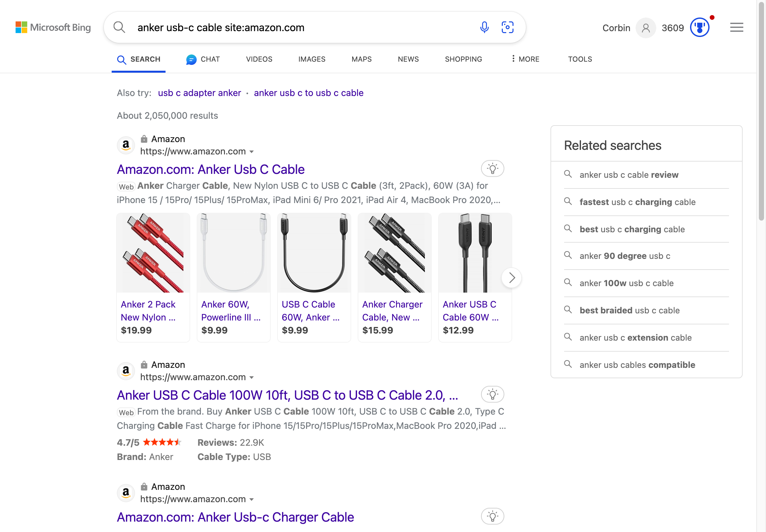
Task: Switch to the News tab
Action: [x=408, y=59]
